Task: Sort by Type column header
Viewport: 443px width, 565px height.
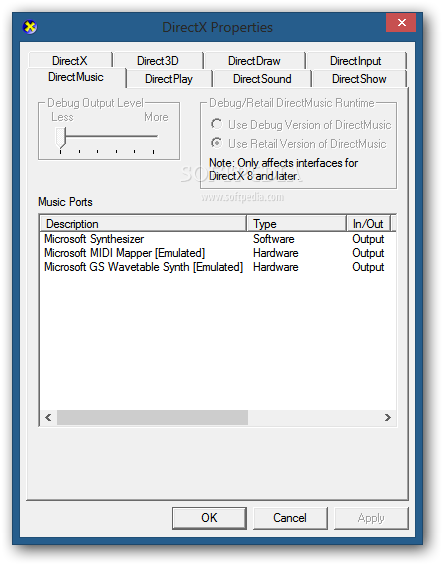Action: click(296, 224)
